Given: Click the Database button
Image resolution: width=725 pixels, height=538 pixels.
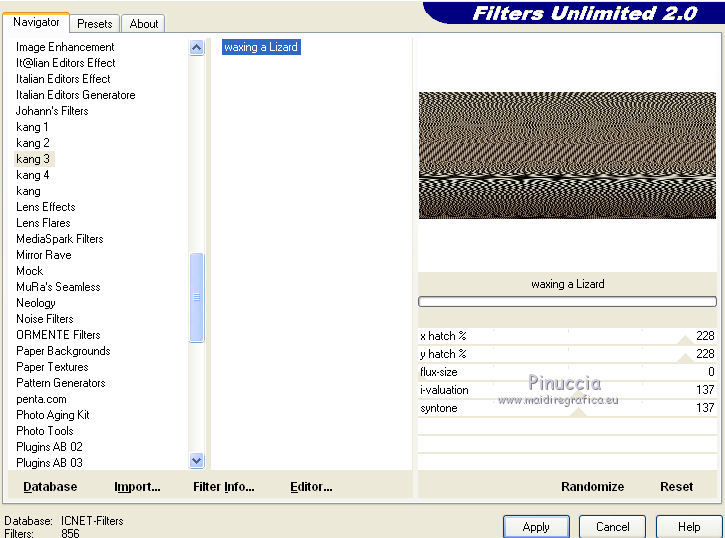Looking at the screenshot, I should [x=50, y=487].
